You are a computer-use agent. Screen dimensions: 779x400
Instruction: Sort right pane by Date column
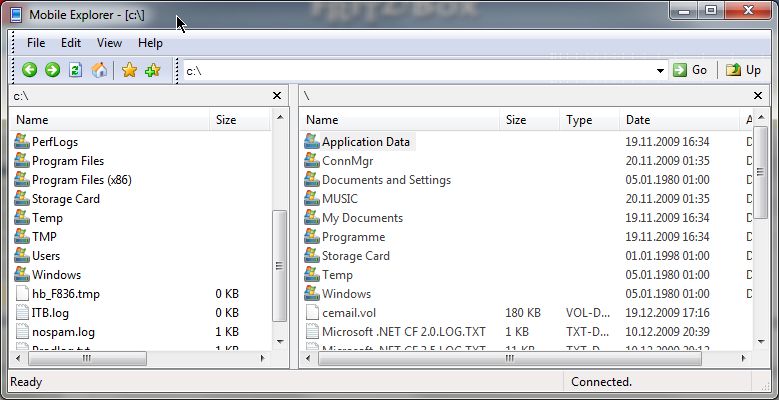pyautogui.click(x=680, y=120)
